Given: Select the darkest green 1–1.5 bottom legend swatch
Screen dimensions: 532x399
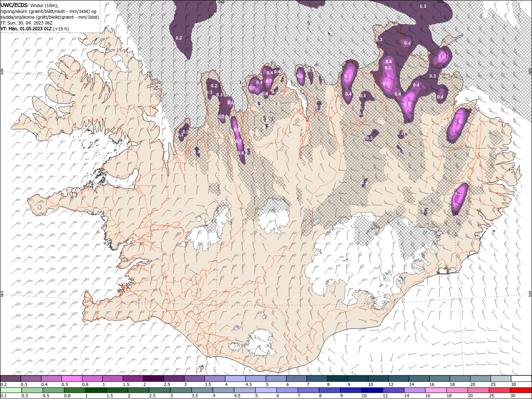Looking at the screenshot, I should click(96, 390).
